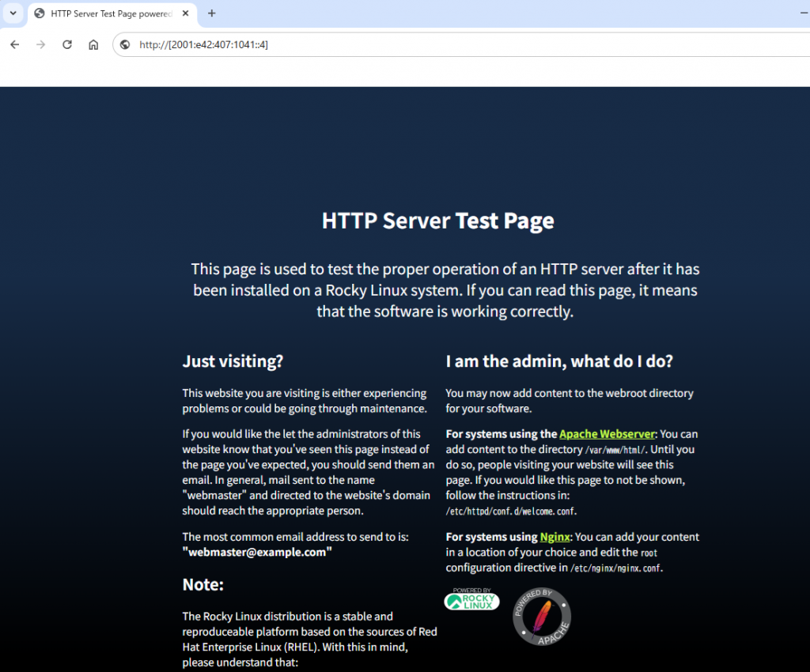Click the /etc/nginx/nginx.conf path text
The width and height of the screenshot is (810, 672).
(x=616, y=568)
